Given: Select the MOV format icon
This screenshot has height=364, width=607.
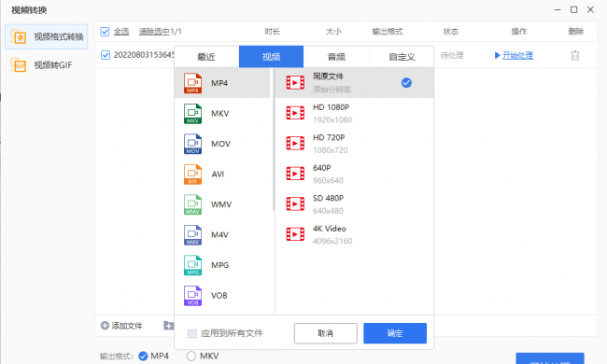Looking at the screenshot, I should coord(192,144).
